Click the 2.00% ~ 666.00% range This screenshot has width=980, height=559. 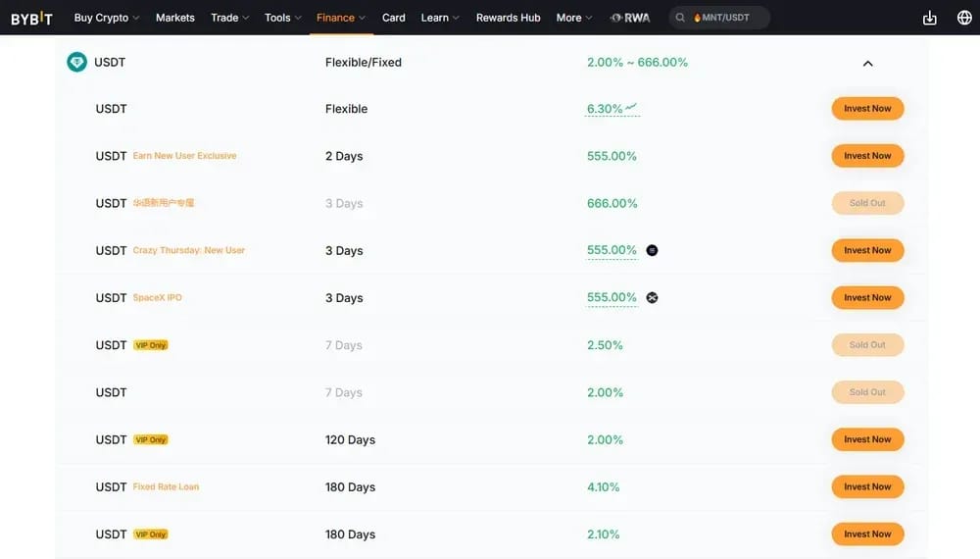(637, 63)
